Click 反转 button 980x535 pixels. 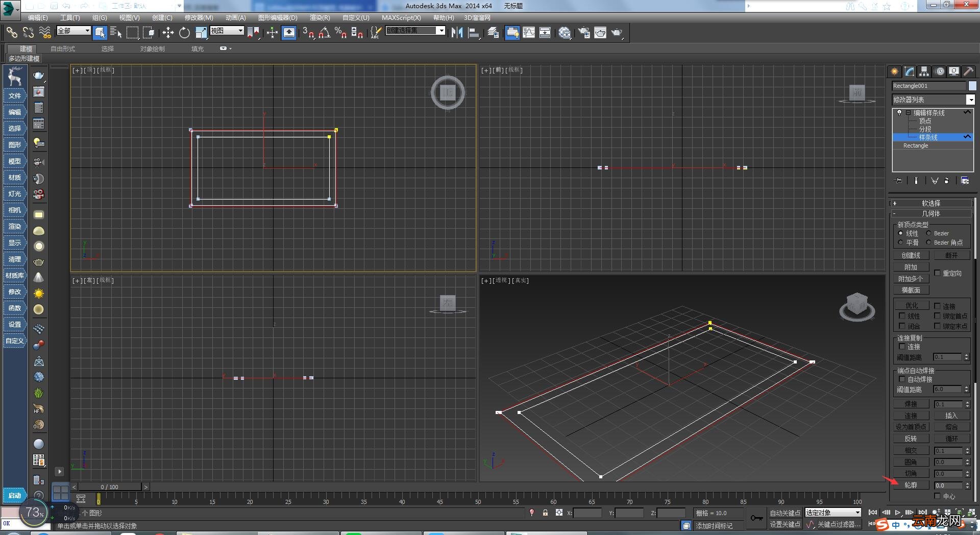pos(911,439)
